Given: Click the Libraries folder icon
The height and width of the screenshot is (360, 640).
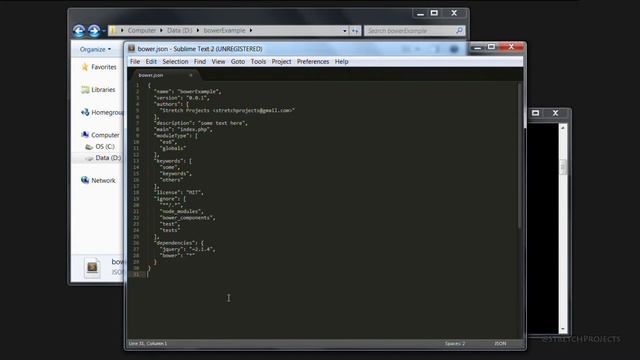Looking at the screenshot, I should pyautogui.click(x=85, y=89).
